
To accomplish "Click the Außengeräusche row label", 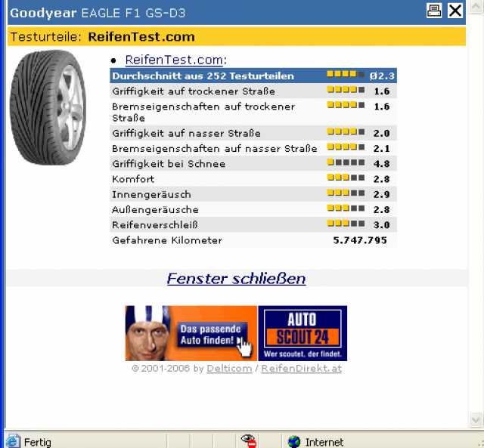I will [155, 210].
